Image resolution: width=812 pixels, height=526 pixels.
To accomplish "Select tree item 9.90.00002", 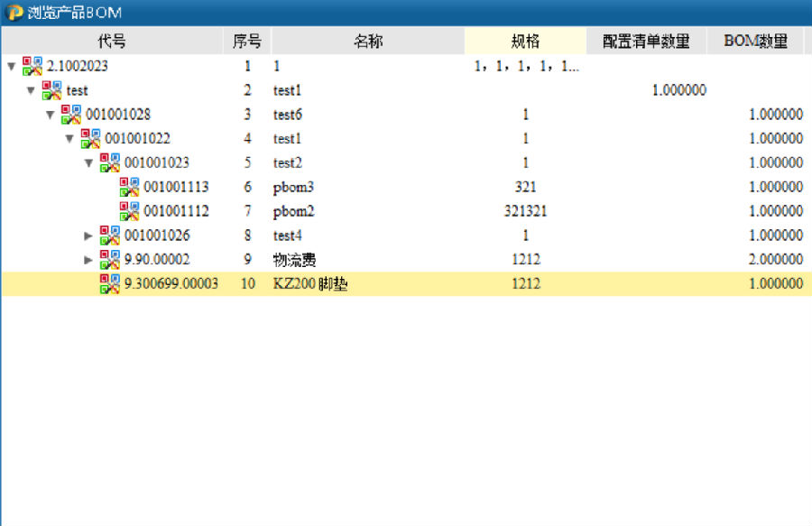I will click(x=157, y=259).
